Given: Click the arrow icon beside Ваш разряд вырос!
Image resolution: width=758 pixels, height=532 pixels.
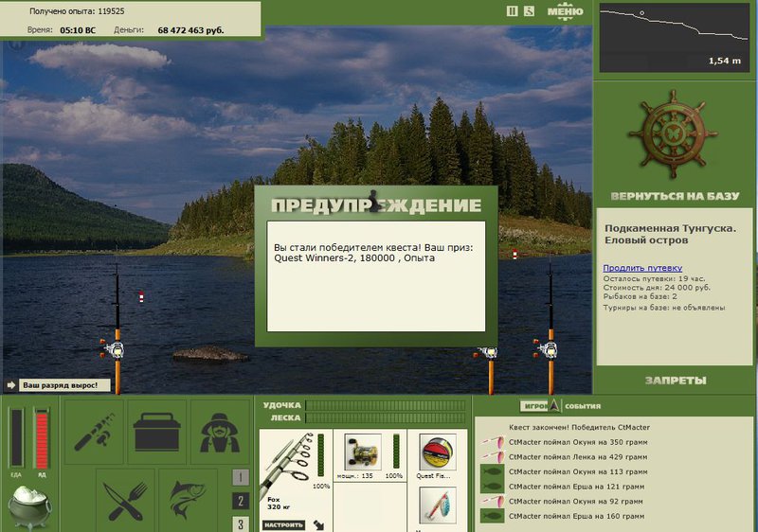Looking at the screenshot, I should (11, 385).
